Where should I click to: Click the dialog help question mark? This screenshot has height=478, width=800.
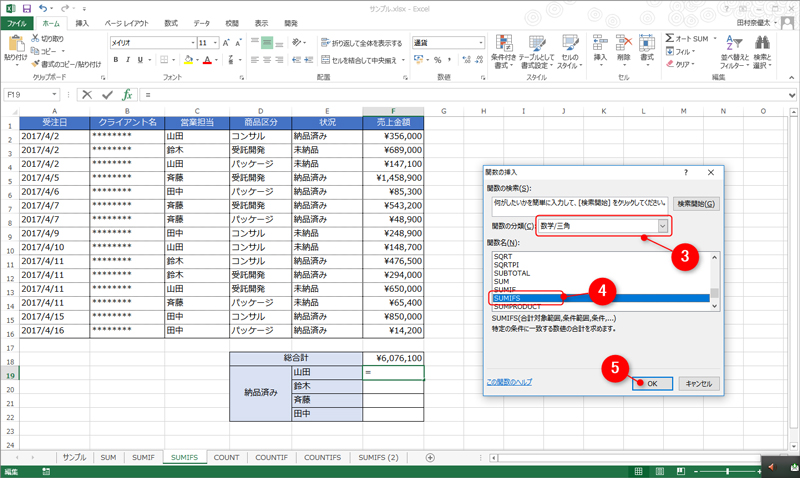coord(686,172)
